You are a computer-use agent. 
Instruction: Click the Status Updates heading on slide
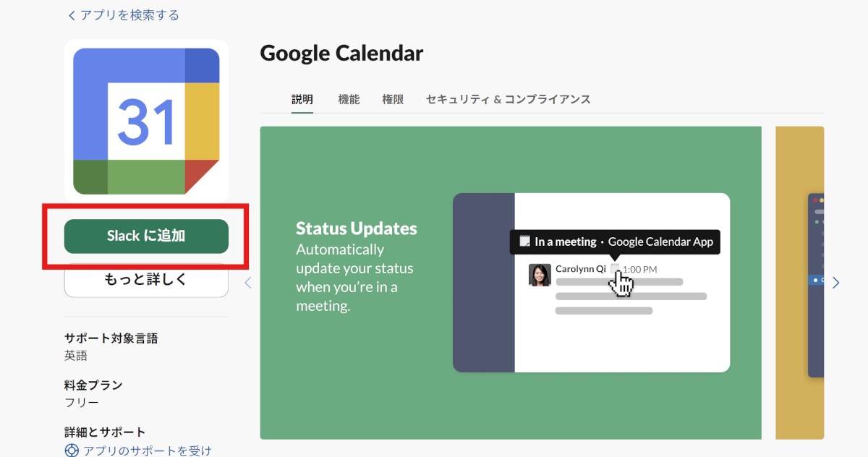(356, 228)
